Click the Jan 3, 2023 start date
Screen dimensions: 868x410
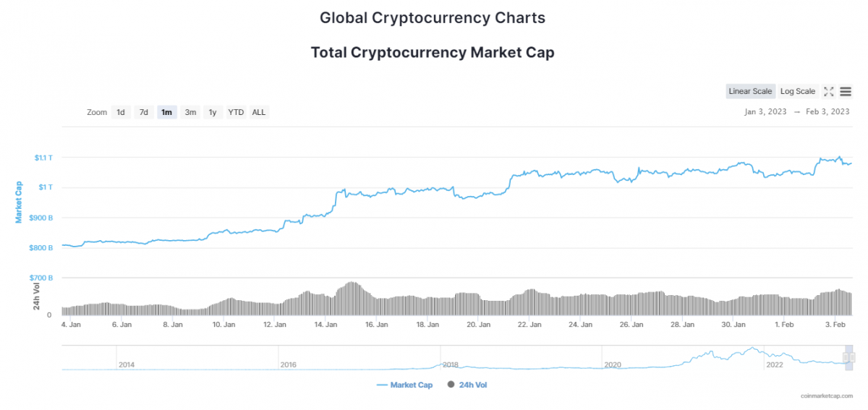[x=765, y=112]
